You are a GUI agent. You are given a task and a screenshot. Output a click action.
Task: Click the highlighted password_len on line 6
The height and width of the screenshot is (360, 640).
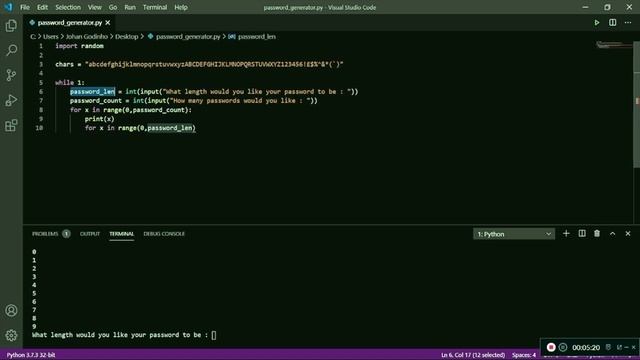[92, 92]
